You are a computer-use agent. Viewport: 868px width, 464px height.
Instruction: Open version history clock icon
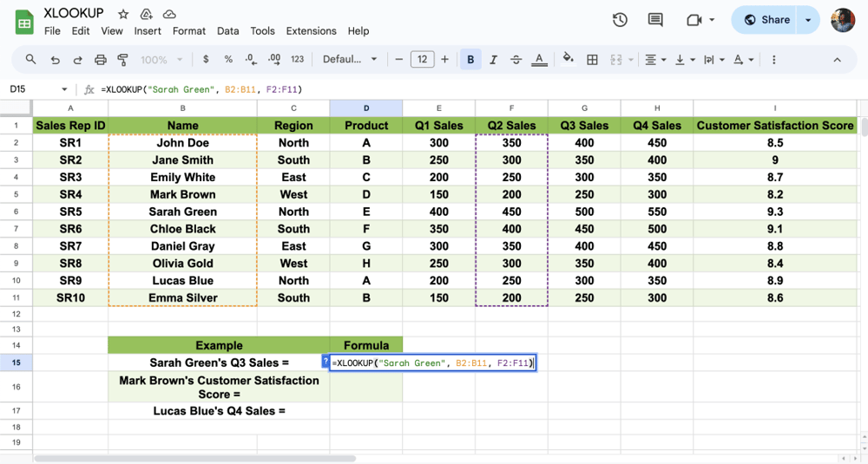(x=620, y=20)
